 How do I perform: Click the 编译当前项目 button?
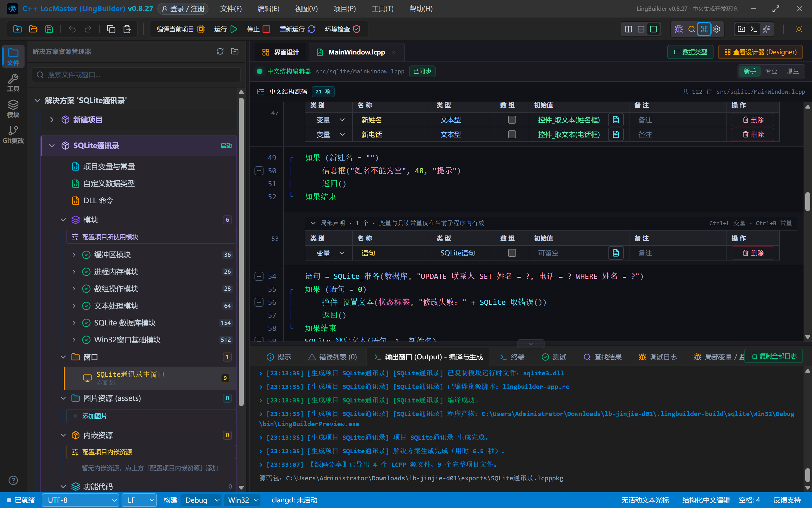point(181,29)
